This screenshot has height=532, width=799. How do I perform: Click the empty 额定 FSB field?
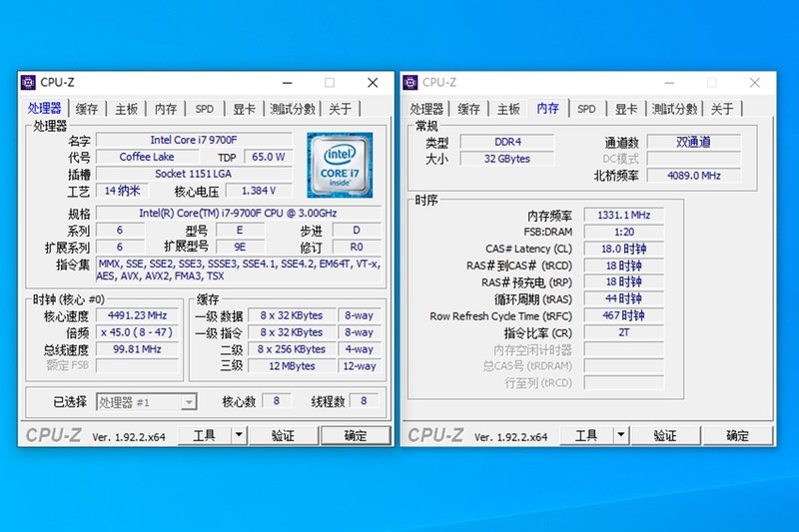(137, 365)
